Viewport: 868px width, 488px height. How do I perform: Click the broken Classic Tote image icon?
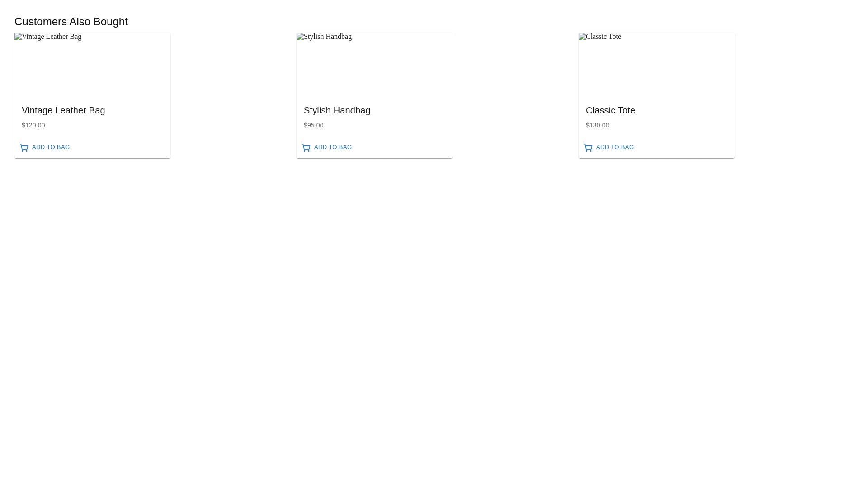click(x=582, y=37)
